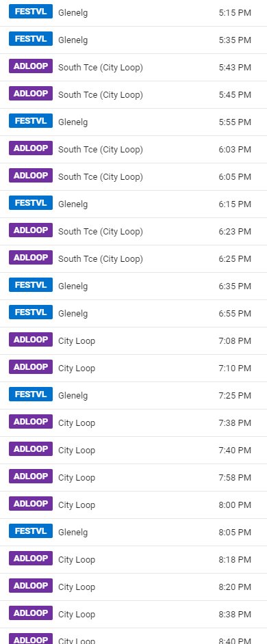Select the Glenelg 6:35 PM departure
Viewport: 267px width, 644px height.
(x=133, y=286)
